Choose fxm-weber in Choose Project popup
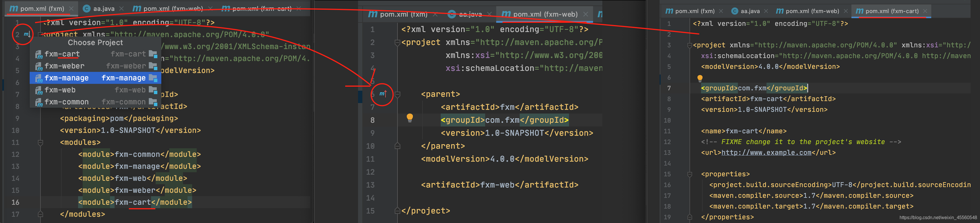Screen dimensions: 980x223 (95, 66)
